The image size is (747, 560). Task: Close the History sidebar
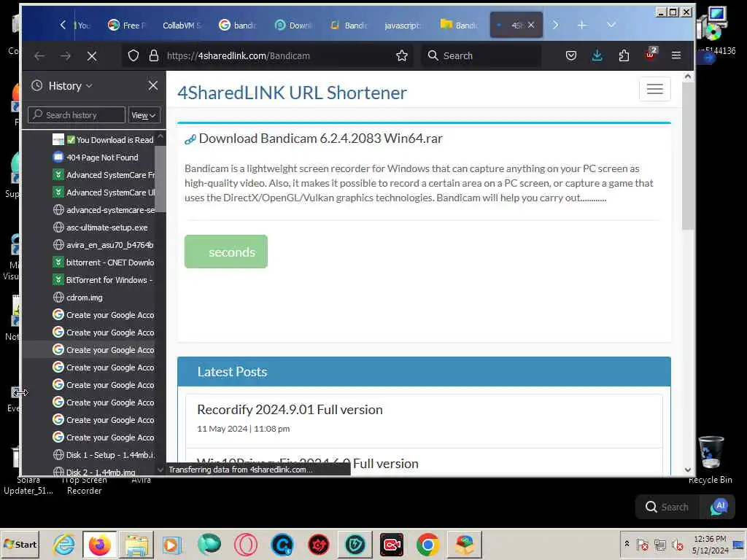point(153,85)
